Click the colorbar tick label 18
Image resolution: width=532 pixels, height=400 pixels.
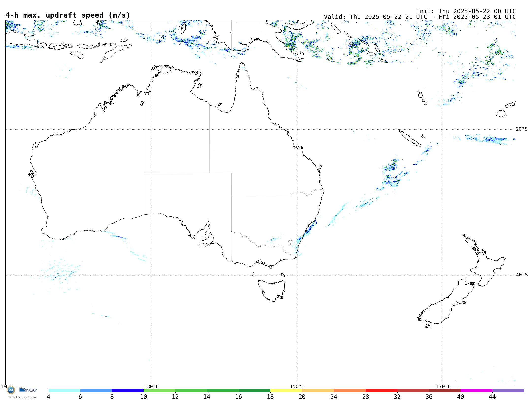pyautogui.click(x=270, y=397)
